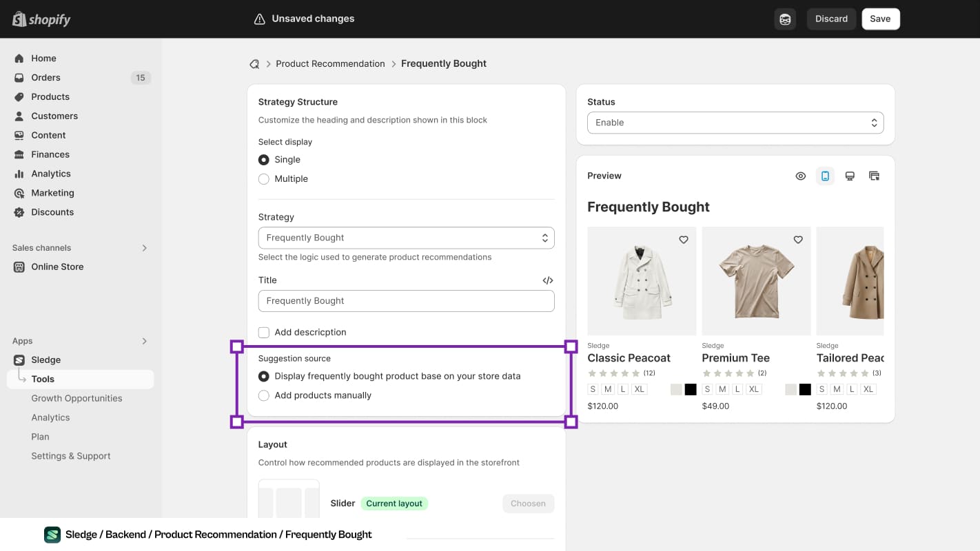Click the Customers person icon
This screenshot has width=980, height=551.
[x=19, y=116]
